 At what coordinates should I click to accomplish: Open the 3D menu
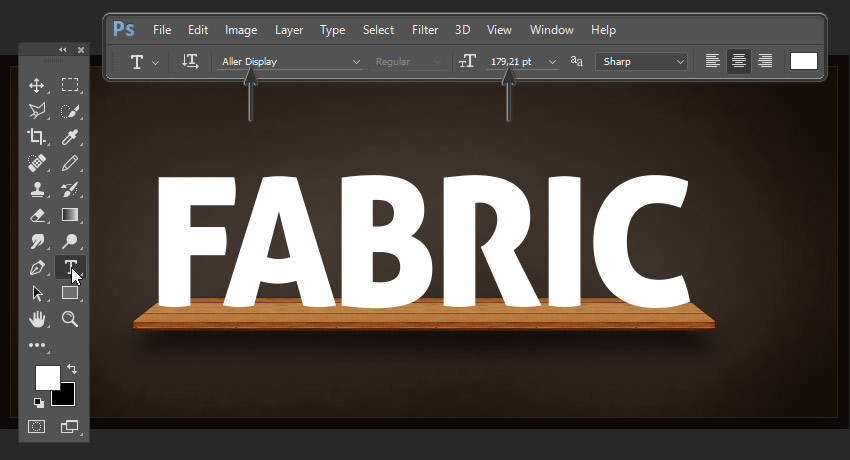tap(462, 30)
